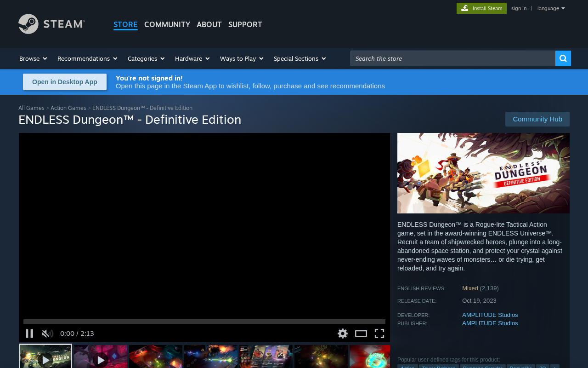Go to the STORE tab
This screenshot has height=368, width=588.
[x=125, y=24]
